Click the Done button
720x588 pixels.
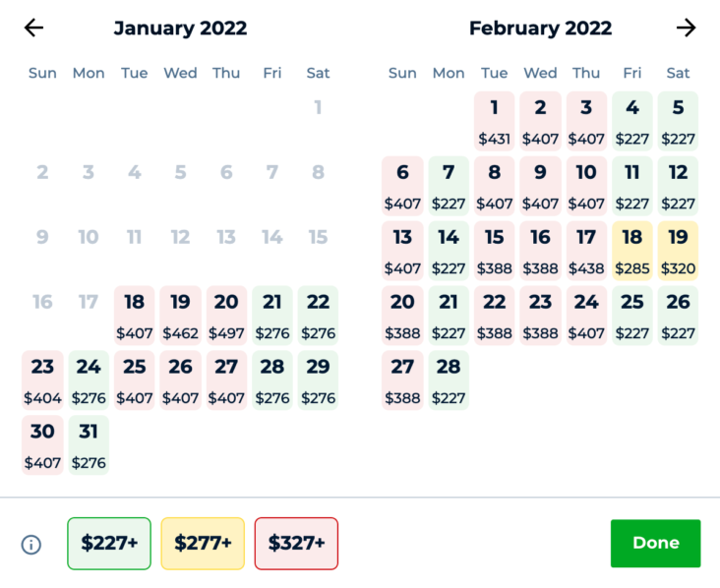coord(656,544)
